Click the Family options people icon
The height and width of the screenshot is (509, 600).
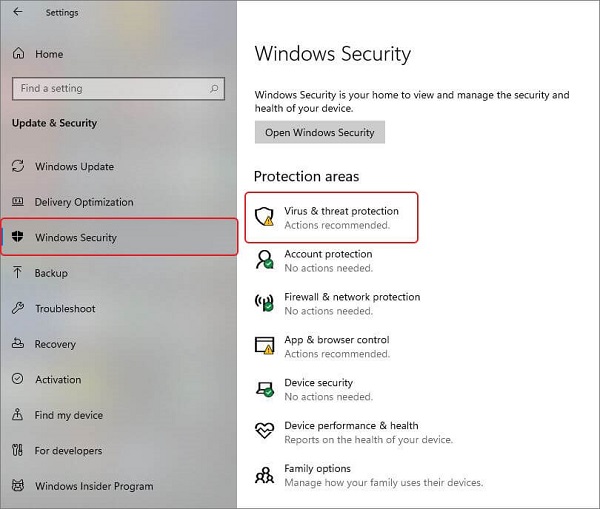[265, 475]
